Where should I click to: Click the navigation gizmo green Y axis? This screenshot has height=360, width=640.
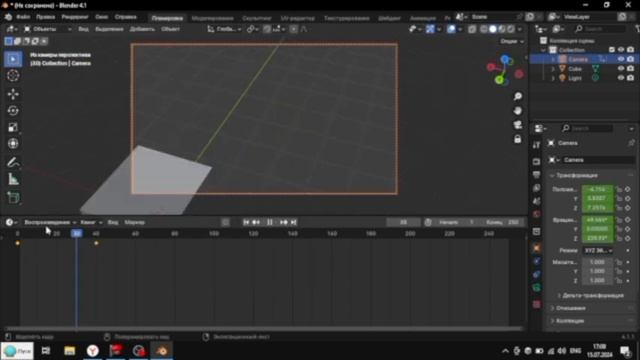click(499, 80)
